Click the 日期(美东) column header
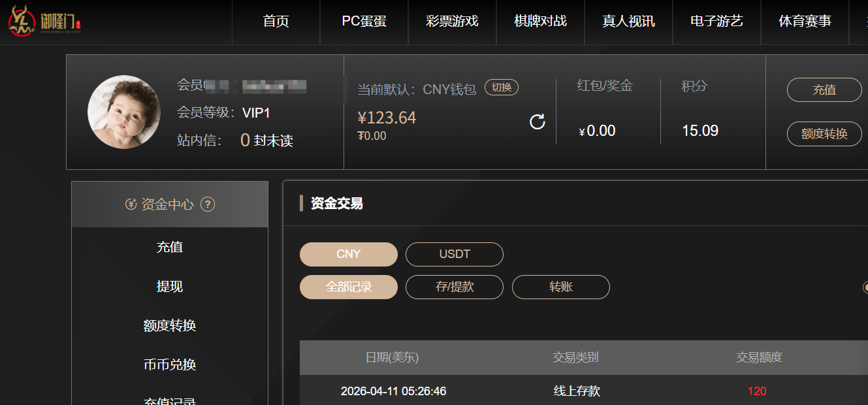 (392, 357)
